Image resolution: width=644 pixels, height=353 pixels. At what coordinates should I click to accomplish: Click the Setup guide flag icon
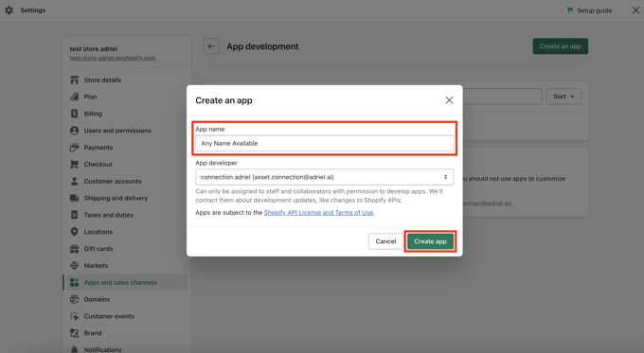(570, 10)
